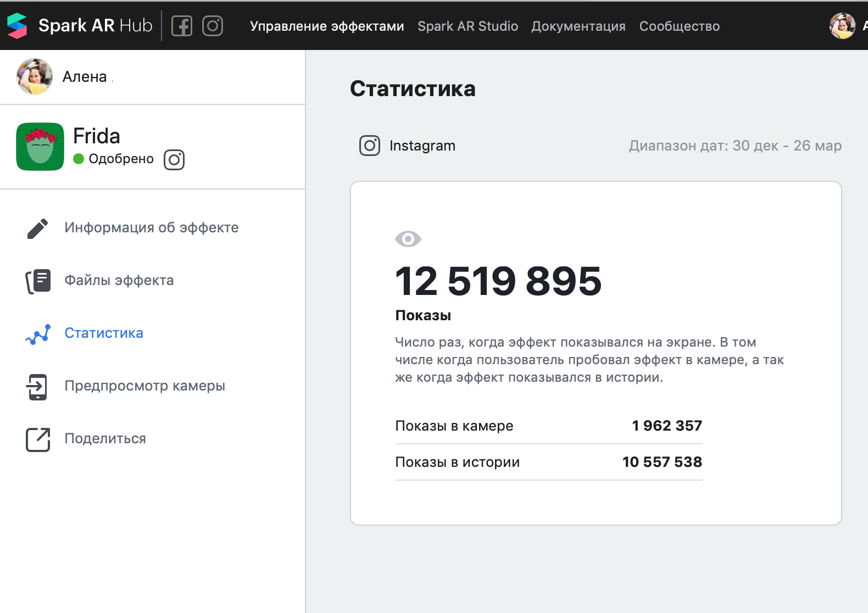This screenshot has width=868, height=613.
Task: Click the pencil icon for effect info
Action: click(37, 229)
